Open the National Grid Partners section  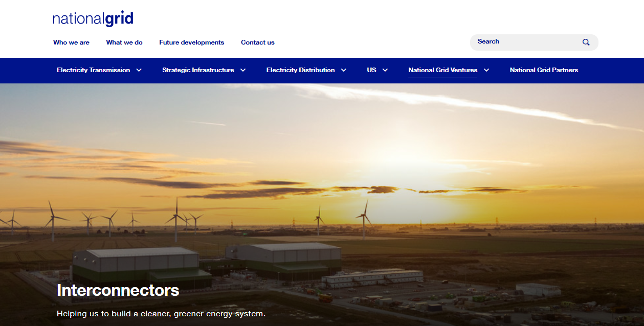(x=544, y=70)
